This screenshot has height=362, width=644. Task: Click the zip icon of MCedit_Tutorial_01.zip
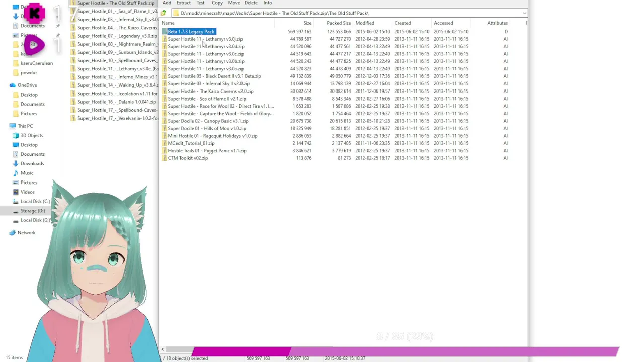click(x=164, y=143)
